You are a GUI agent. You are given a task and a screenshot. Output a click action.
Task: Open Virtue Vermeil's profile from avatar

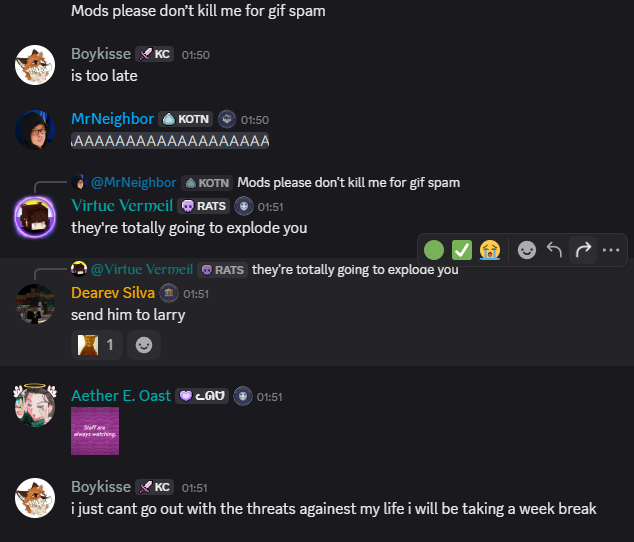tap(35, 217)
